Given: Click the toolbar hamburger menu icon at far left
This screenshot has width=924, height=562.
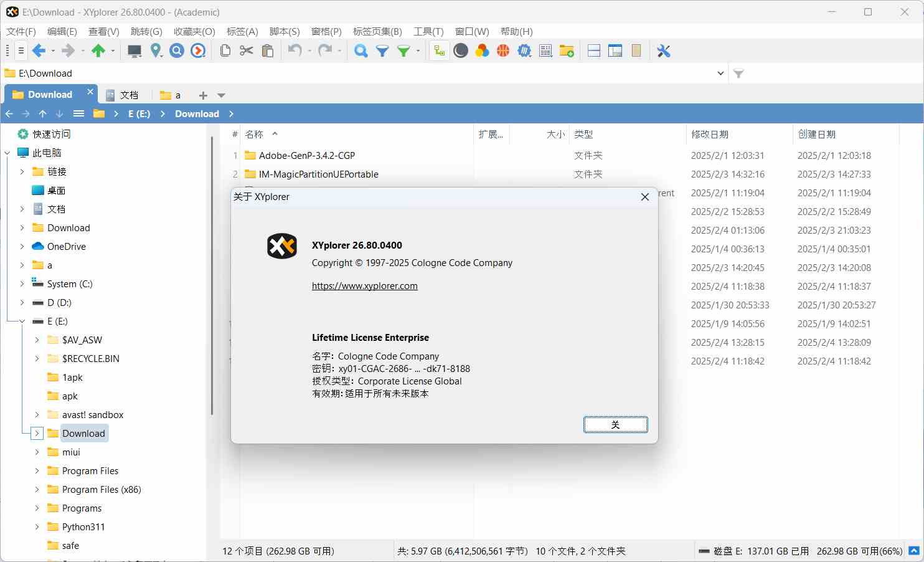Looking at the screenshot, I should pyautogui.click(x=21, y=51).
